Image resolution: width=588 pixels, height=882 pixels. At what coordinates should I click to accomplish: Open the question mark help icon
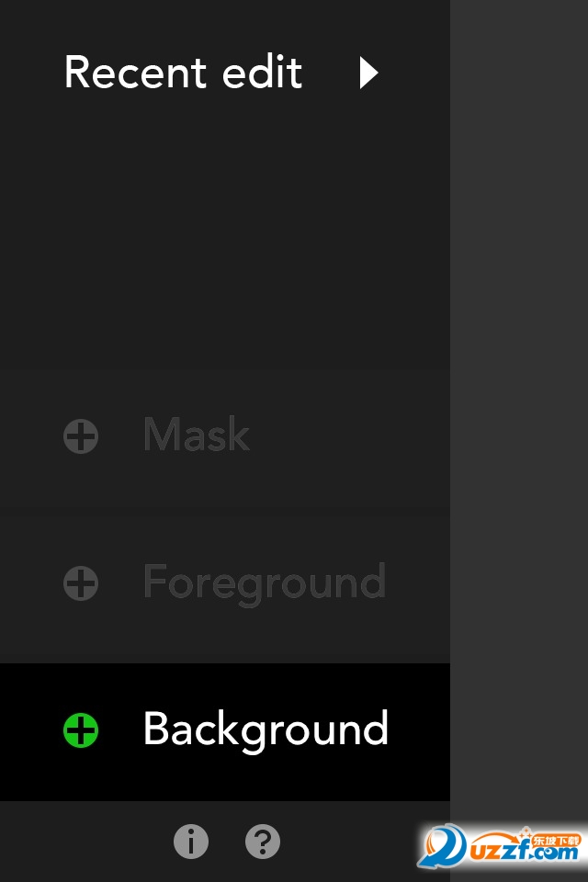[262, 842]
